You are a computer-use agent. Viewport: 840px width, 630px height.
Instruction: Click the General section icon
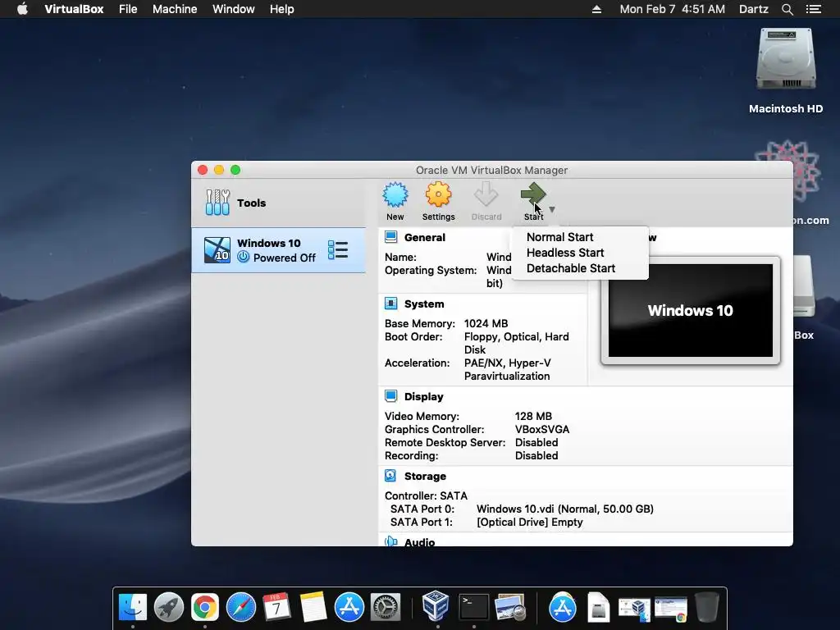click(x=391, y=237)
